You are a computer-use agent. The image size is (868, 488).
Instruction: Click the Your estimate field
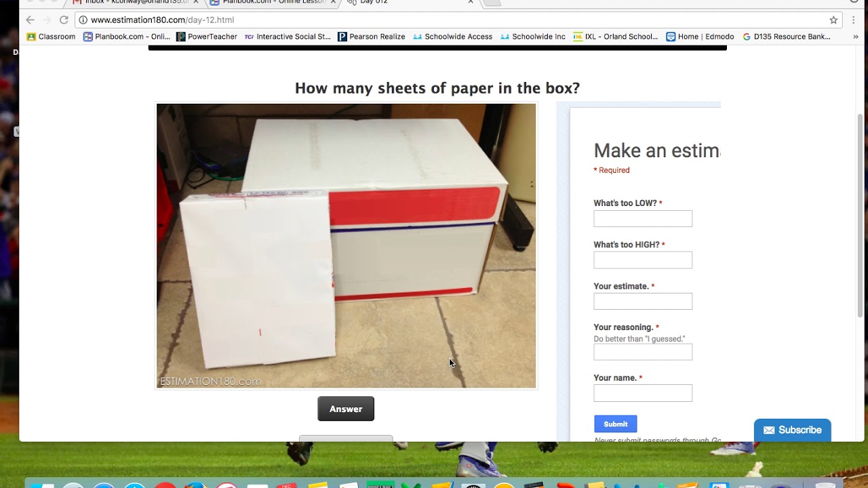tap(643, 302)
